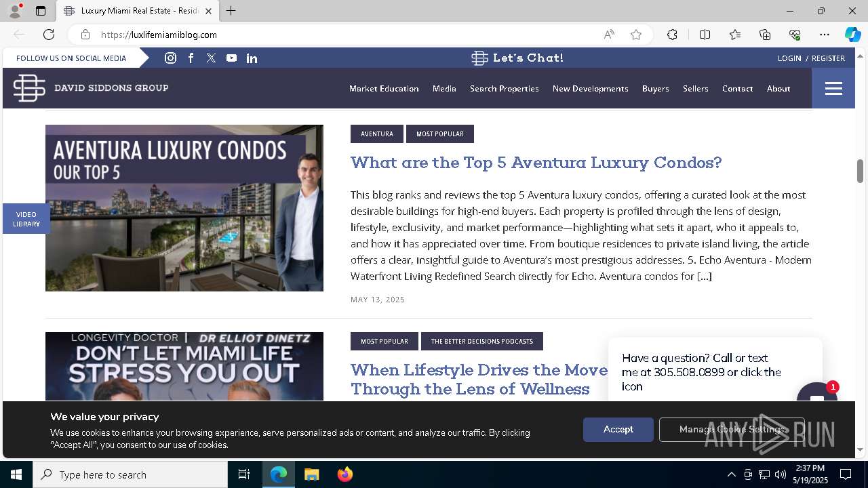Open the Buyers menu item
Screen dimensions: 868x488
tap(656, 89)
